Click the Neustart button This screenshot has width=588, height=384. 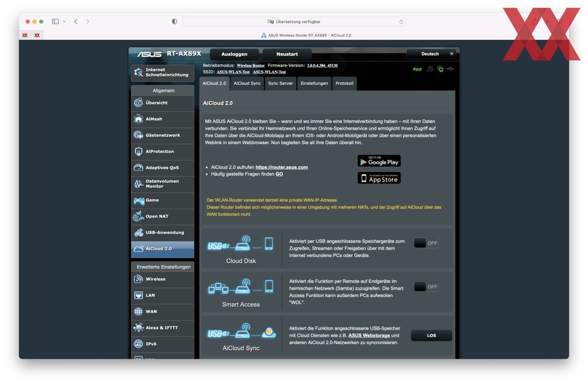point(287,54)
